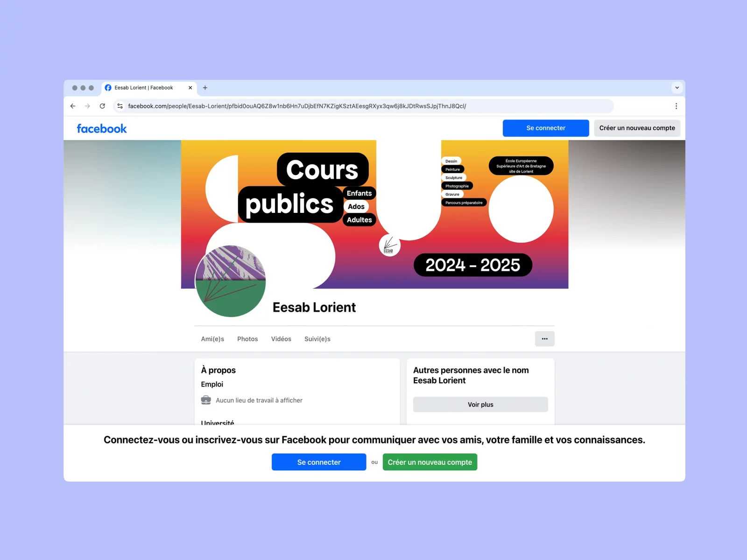747x560 pixels.
Task: Click Se connecter in the header
Action: [x=546, y=128]
